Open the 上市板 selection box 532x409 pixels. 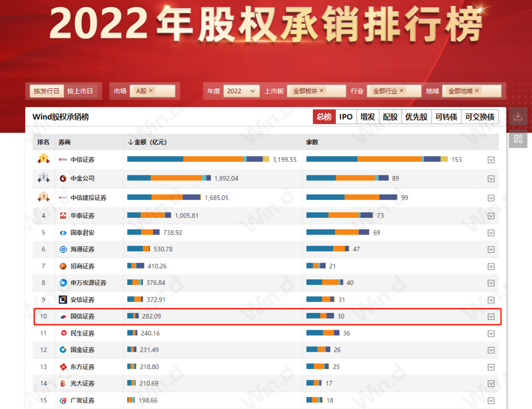316,91
